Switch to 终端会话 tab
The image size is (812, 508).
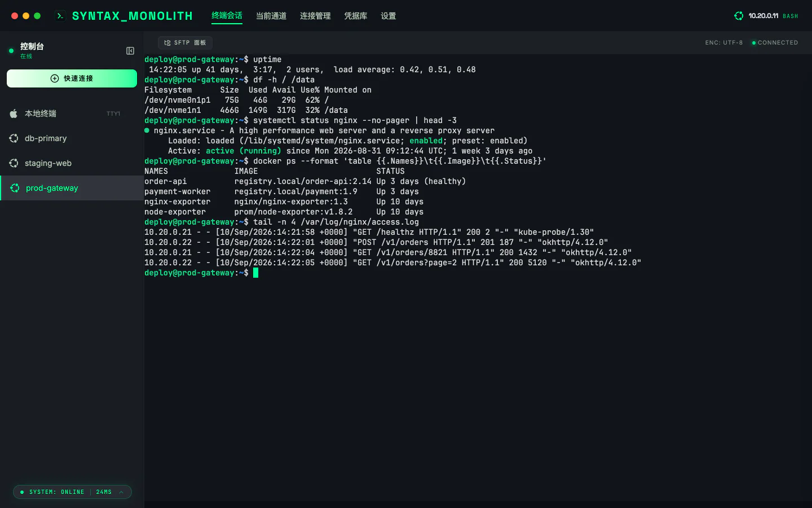pyautogui.click(x=227, y=16)
